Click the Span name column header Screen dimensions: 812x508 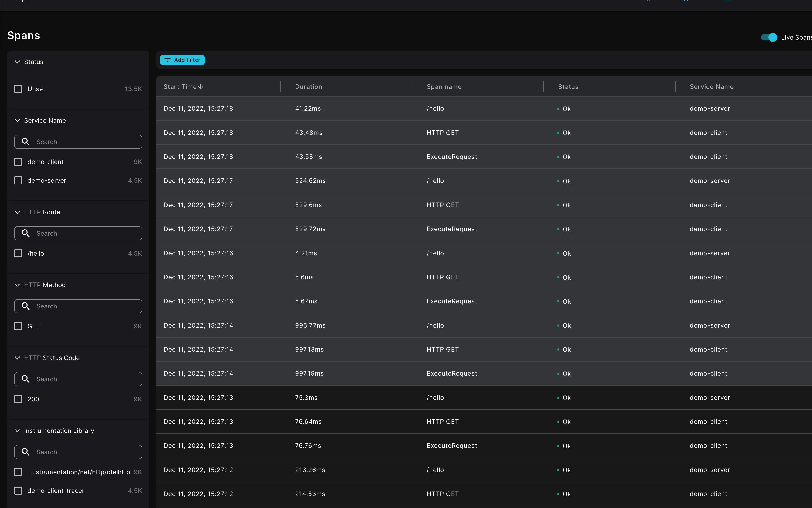[x=444, y=87]
